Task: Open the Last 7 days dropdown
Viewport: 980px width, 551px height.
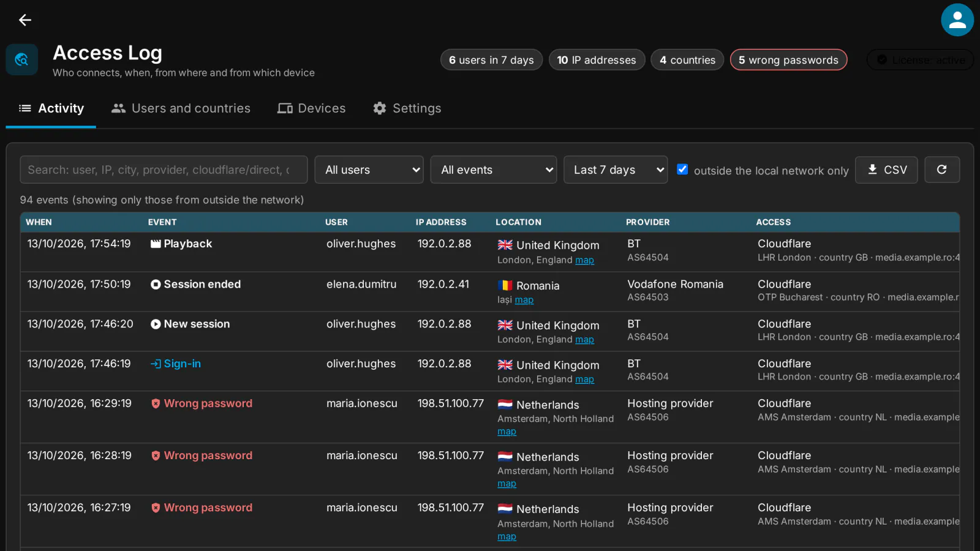Action: coord(616,170)
